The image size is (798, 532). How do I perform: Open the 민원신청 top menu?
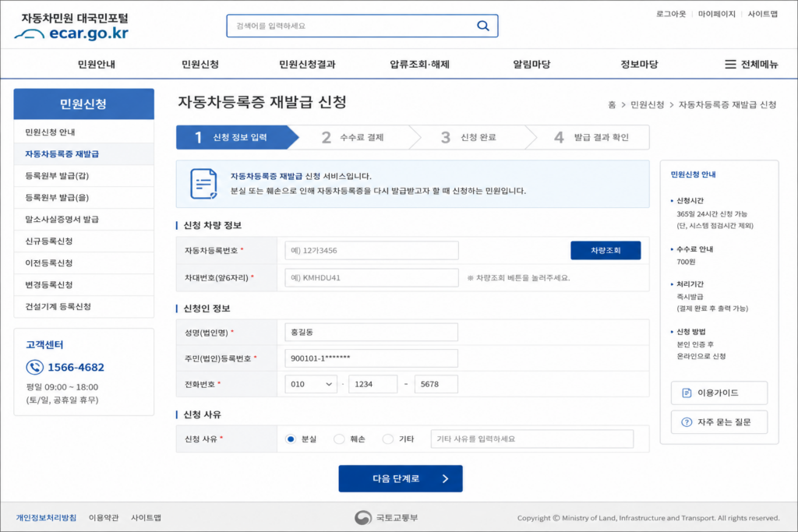pos(200,64)
